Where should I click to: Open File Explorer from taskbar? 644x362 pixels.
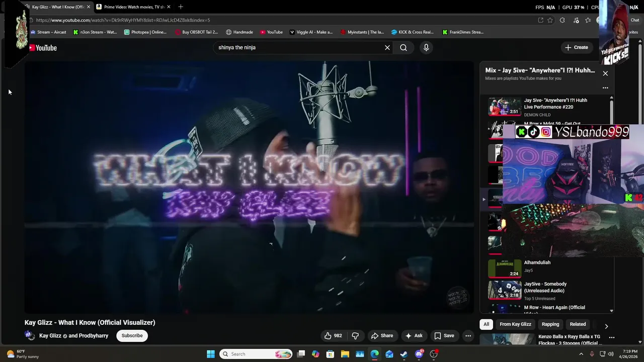click(345, 354)
